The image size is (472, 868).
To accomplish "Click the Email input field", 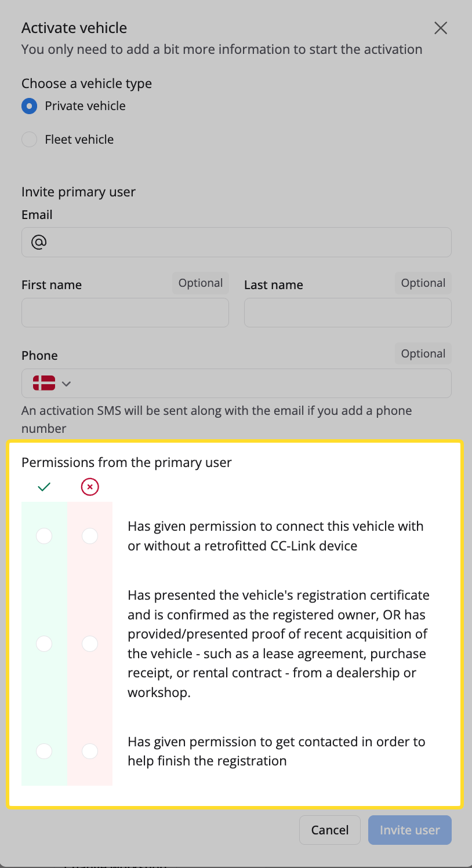I will click(237, 242).
